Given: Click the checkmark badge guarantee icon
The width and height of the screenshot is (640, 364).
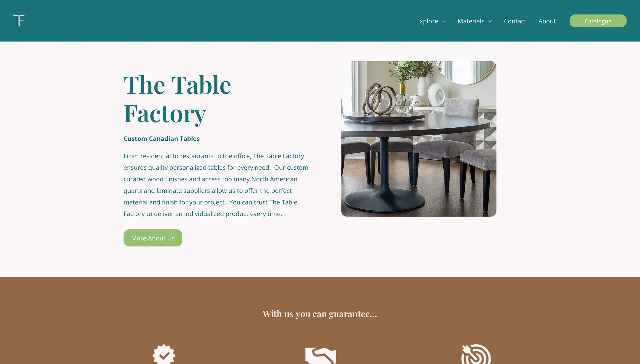Looking at the screenshot, I should [x=164, y=354].
